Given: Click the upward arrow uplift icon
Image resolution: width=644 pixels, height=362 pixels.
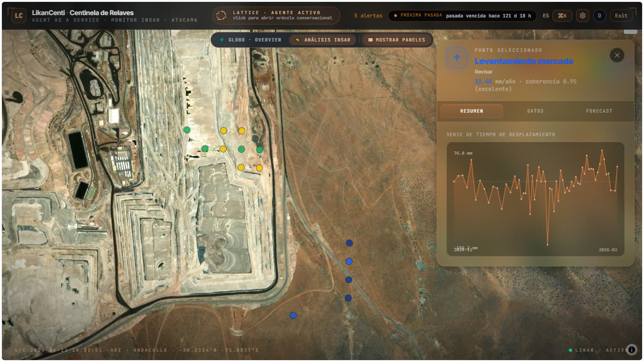Looking at the screenshot, I should coord(457,58).
